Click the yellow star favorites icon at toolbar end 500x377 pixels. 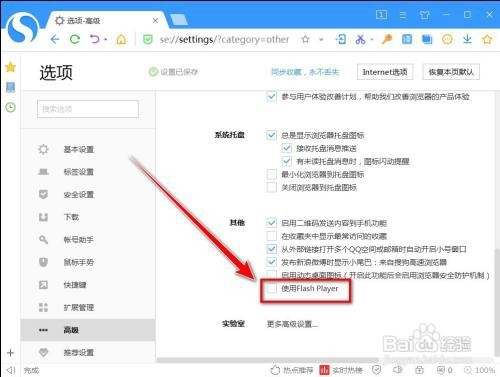click(x=487, y=40)
